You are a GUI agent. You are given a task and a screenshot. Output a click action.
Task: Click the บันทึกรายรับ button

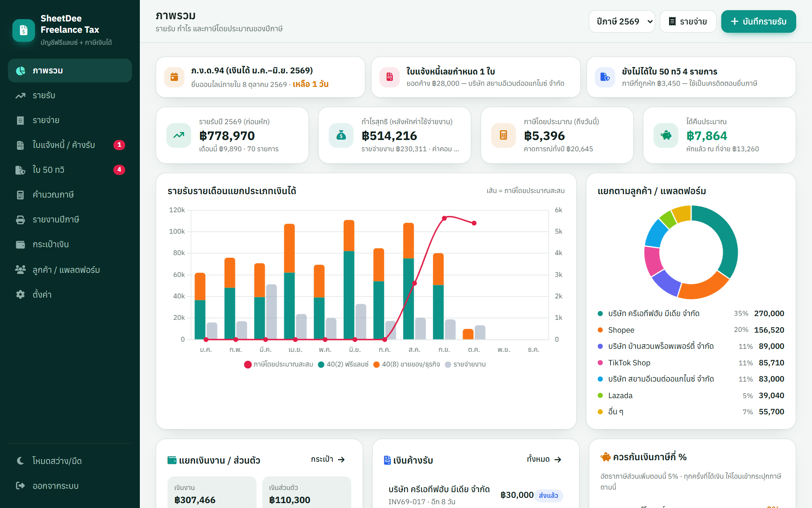[758, 21]
